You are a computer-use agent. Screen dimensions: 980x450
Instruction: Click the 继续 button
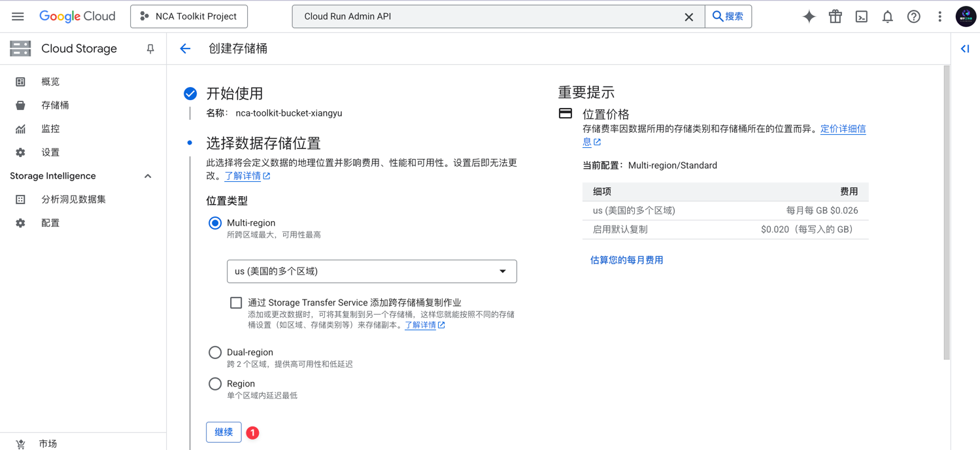click(x=224, y=432)
